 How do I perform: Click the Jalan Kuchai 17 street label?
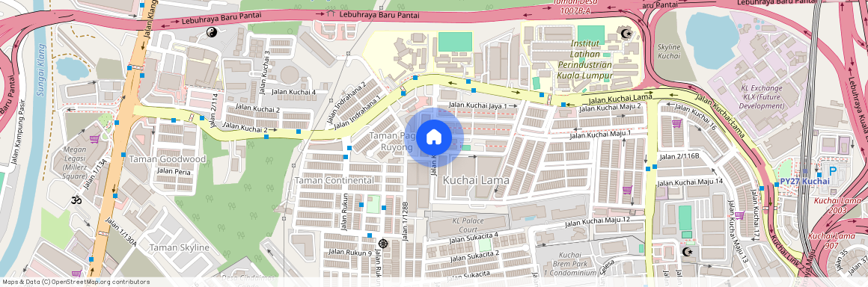pyautogui.click(x=757, y=214)
